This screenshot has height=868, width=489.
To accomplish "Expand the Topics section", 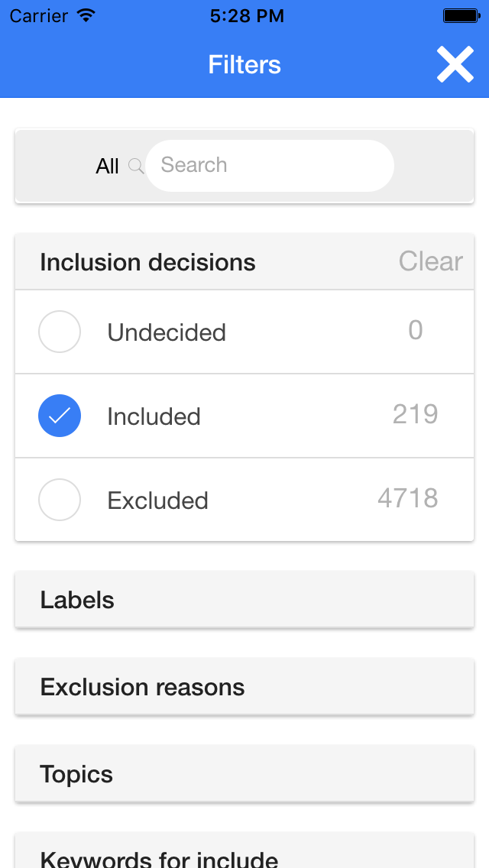I will coord(244,774).
